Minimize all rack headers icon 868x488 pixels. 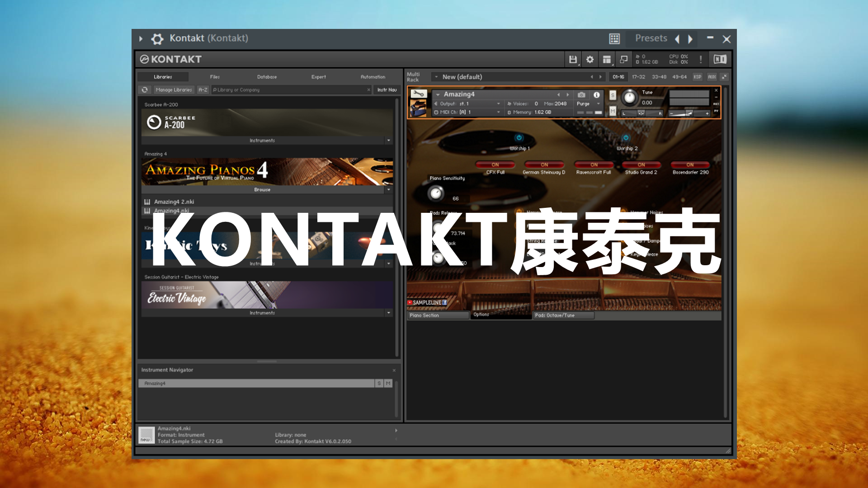point(724,77)
